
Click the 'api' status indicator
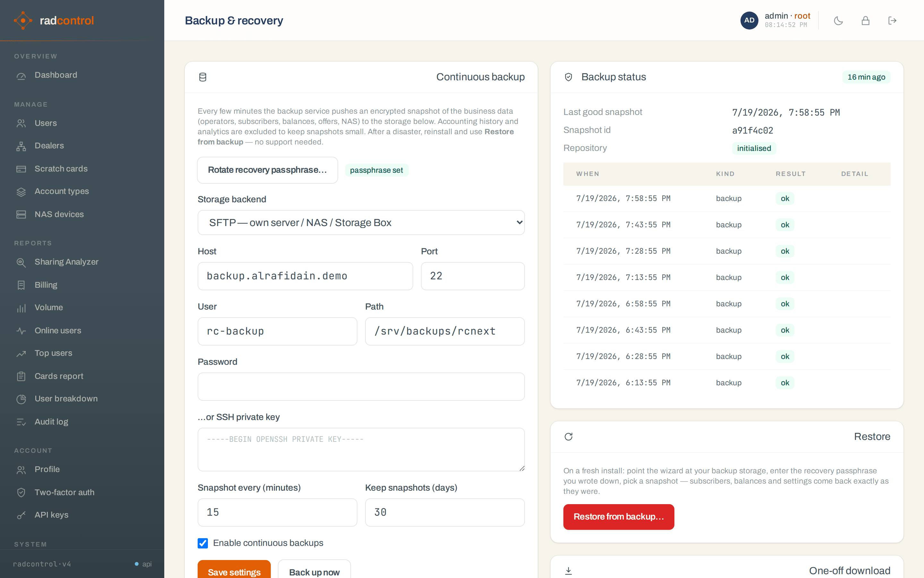143,564
